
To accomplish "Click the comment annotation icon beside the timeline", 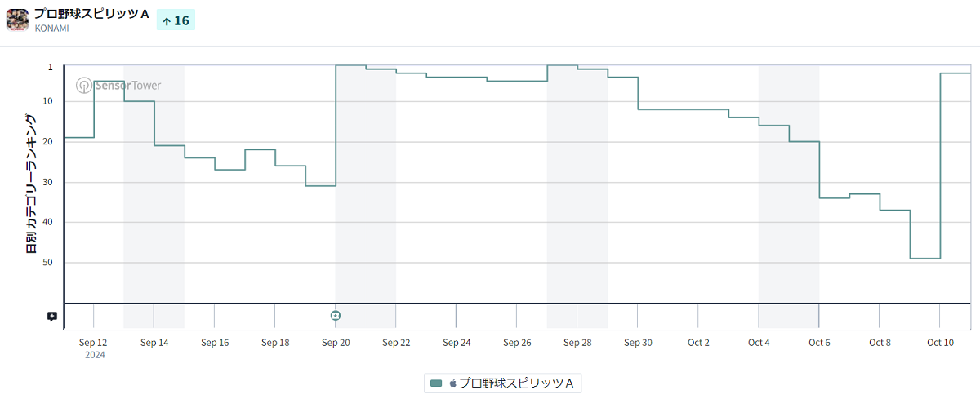I will (52, 317).
